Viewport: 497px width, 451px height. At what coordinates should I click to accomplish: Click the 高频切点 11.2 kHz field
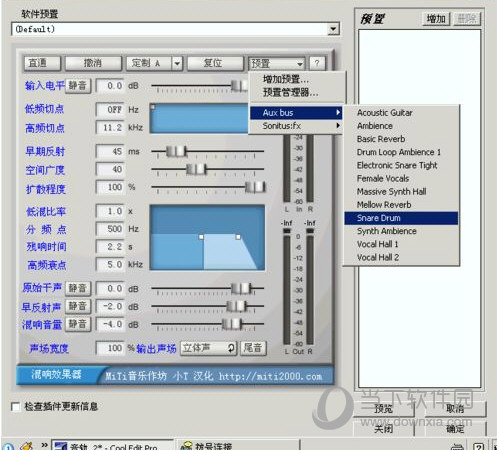pos(110,127)
